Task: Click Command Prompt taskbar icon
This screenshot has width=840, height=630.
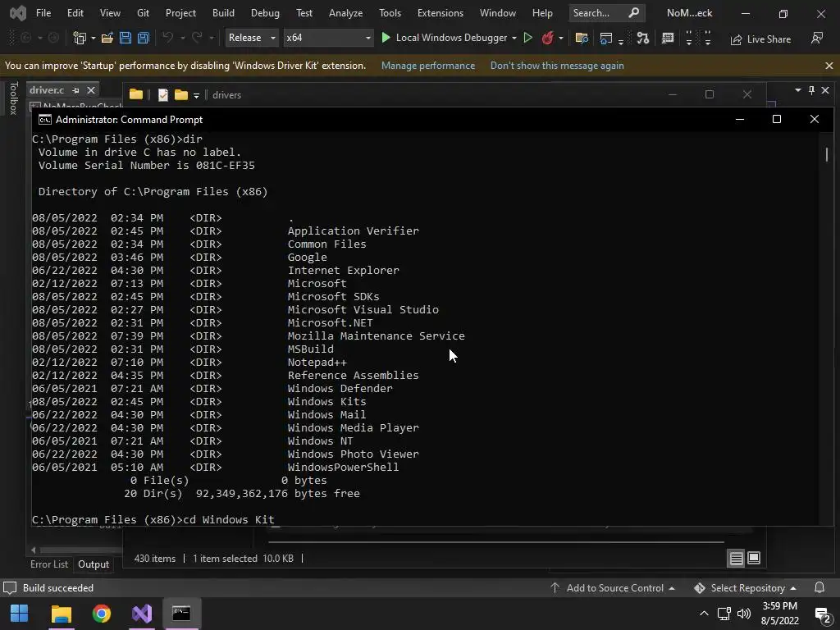Action: point(181,614)
